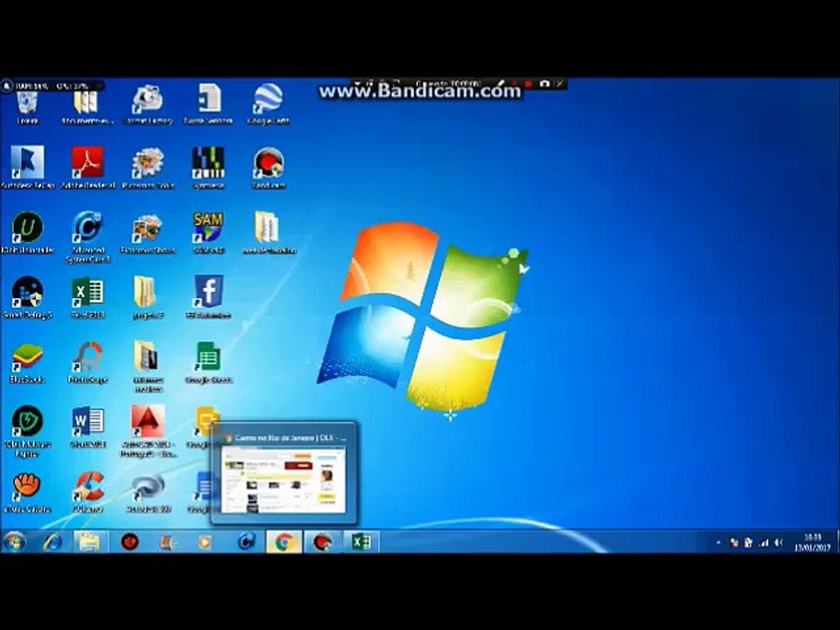Select the Bandicam taskbar button
The height and width of the screenshot is (630, 840).
(x=323, y=542)
